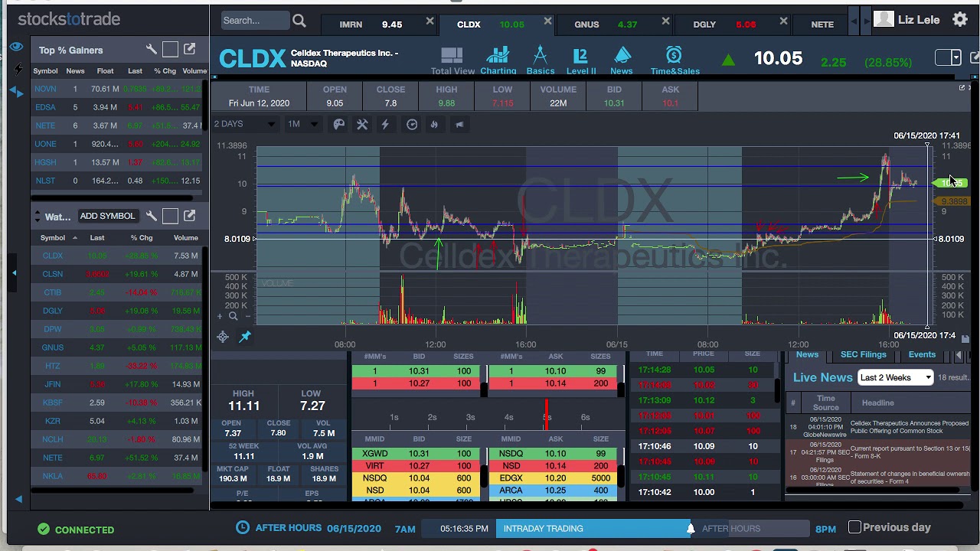Switch to the NETE ticker tab
This screenshot has width=980, height=551.
click(x=822, y=24)
